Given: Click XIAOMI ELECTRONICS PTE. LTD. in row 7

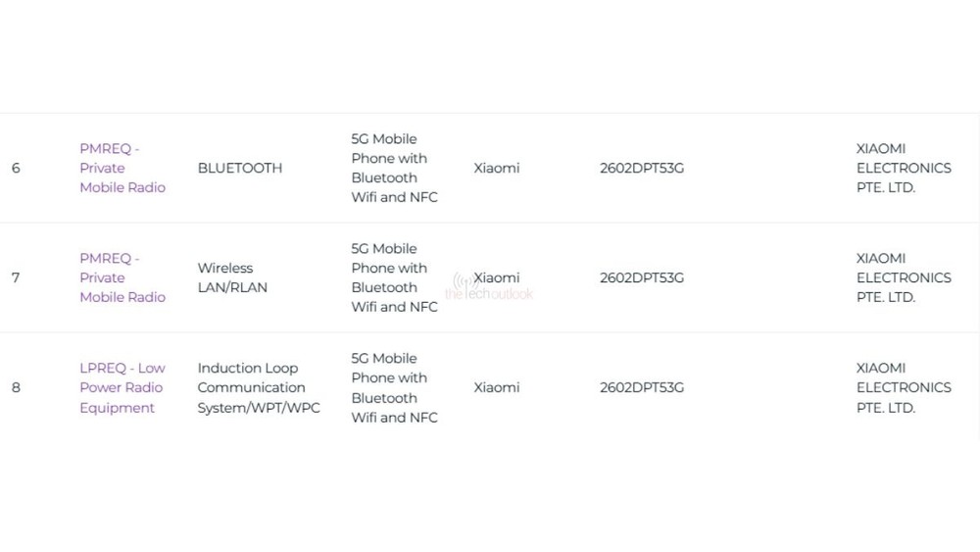Looking at the screenshot, I should coord(904,277).
